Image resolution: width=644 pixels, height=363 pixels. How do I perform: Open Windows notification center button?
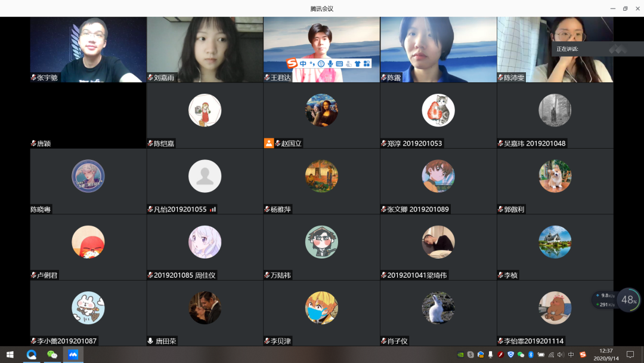tap(630, 355)
